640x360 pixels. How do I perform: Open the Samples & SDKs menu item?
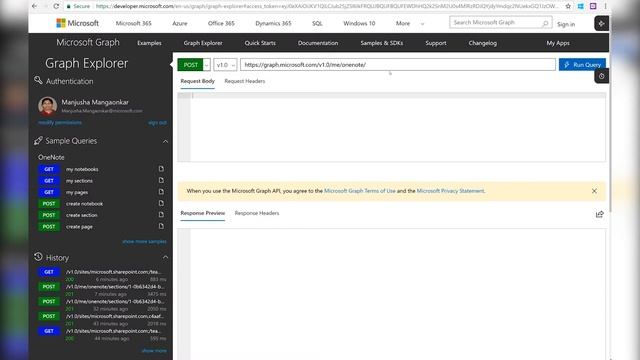(x=382, y=43)
